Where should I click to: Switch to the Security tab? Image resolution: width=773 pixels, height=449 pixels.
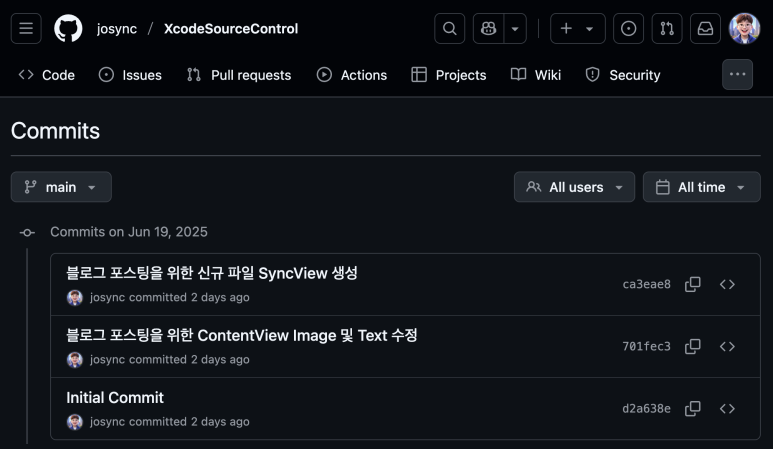[x=623, y=75]
